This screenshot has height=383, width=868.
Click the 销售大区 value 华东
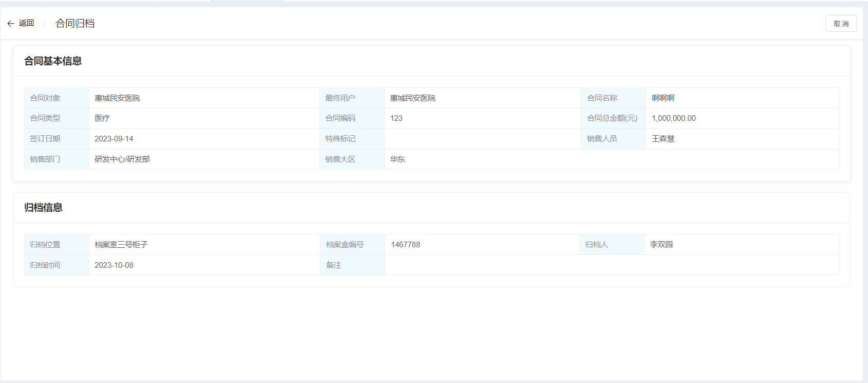(398, 159)
